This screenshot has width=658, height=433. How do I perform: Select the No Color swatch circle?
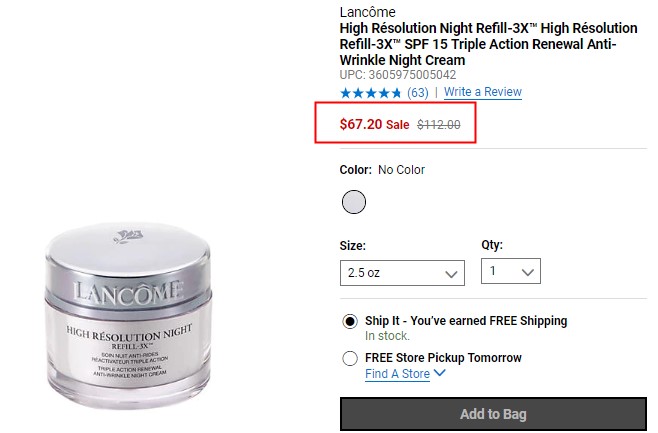(354, 202)
